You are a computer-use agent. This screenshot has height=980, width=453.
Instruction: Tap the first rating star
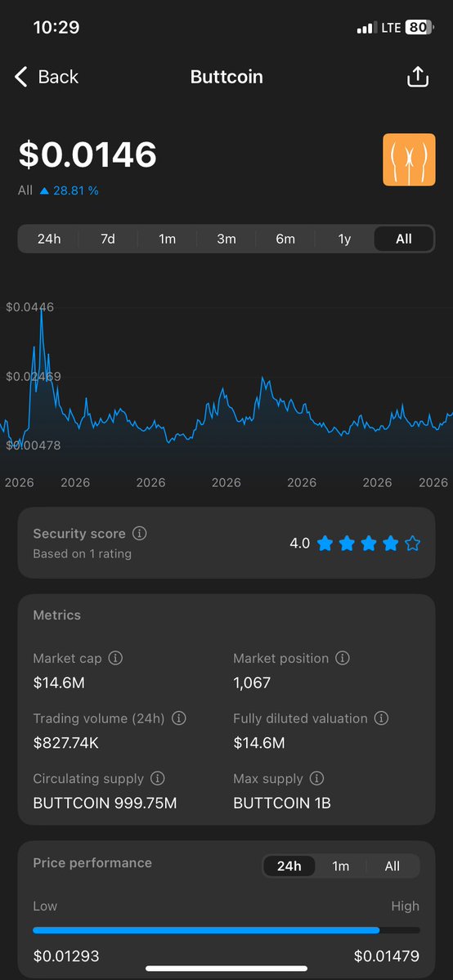(325, 543)
